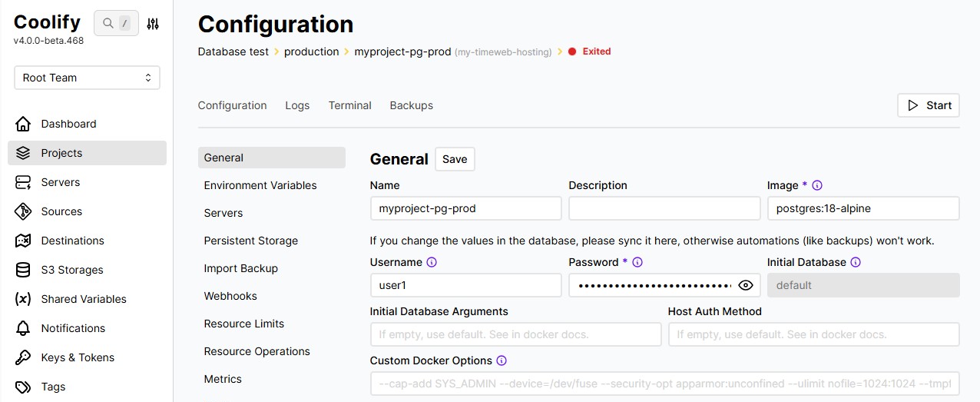Screen dimensions: 980x402
Task: Click breadcrumb chevron after production
Action: coord(346,51)
